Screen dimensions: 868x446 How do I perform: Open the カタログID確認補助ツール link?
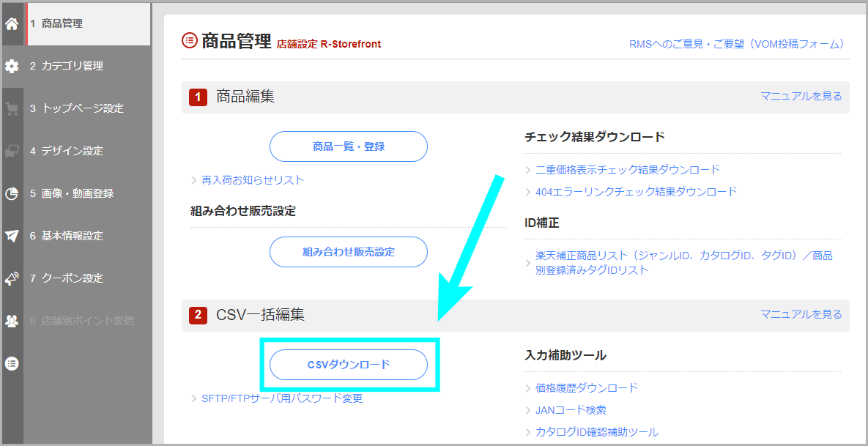597,432
